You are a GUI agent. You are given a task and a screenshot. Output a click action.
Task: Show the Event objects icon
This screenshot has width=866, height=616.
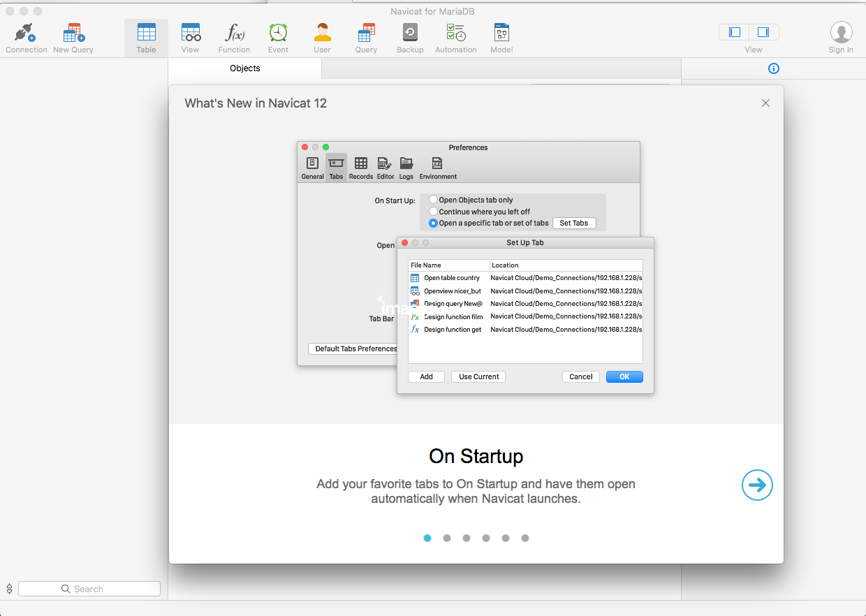click(x=278, y=38)
